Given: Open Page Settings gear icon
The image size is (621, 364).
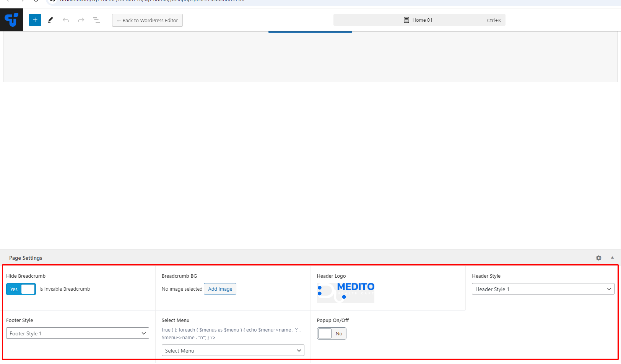Looking at the screenshot, I should pyautogui.click(x=598, y=258).
